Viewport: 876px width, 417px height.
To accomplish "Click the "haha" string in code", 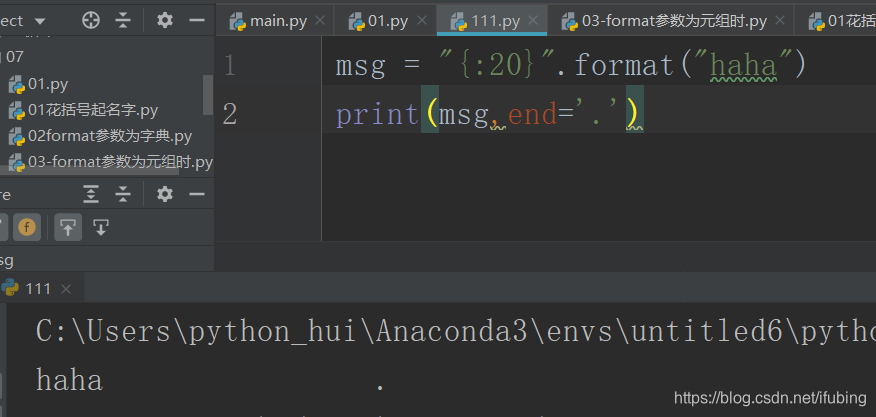I will (x=744, y=65).
